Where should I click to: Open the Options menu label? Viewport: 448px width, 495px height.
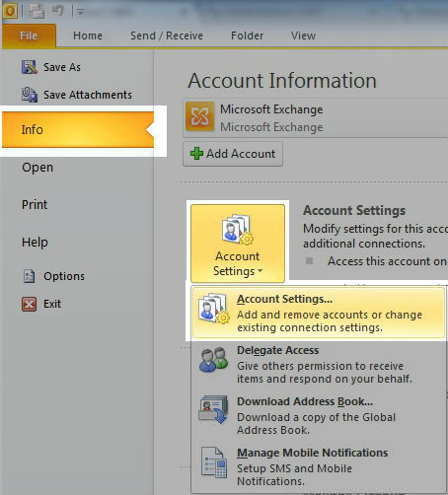64,276
